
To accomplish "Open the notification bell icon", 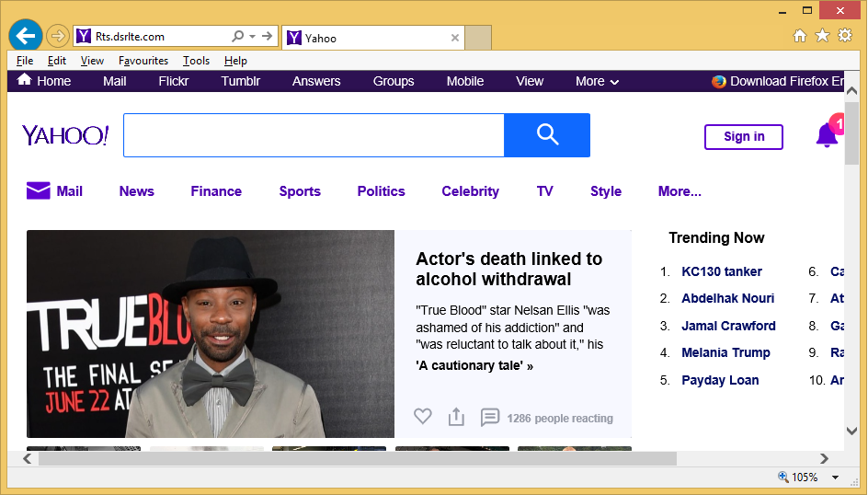I will pos(827,135).
